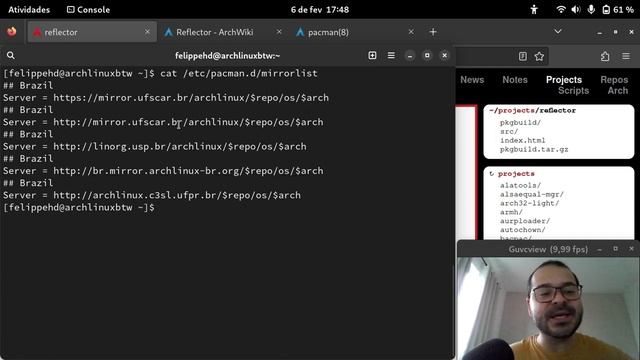Image resolution: width=640 pixels, height=360 pixels.
Task: Open index.html file link
Action: (522, 140)
